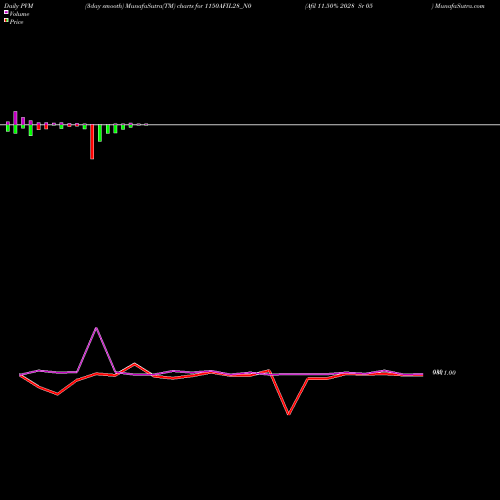Screen dimensions: 500x500
Task: Select the "Price" legend label
Action: coord(16,22)
